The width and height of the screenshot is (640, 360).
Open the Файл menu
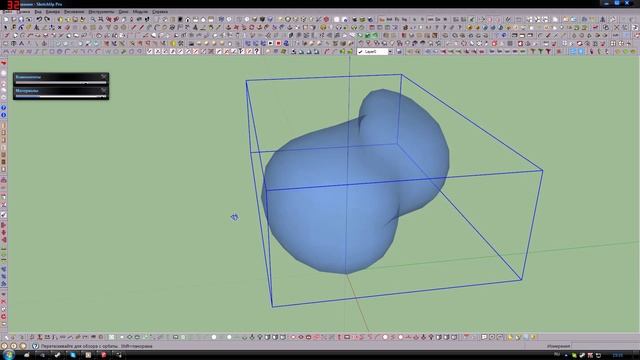(7, 12)
